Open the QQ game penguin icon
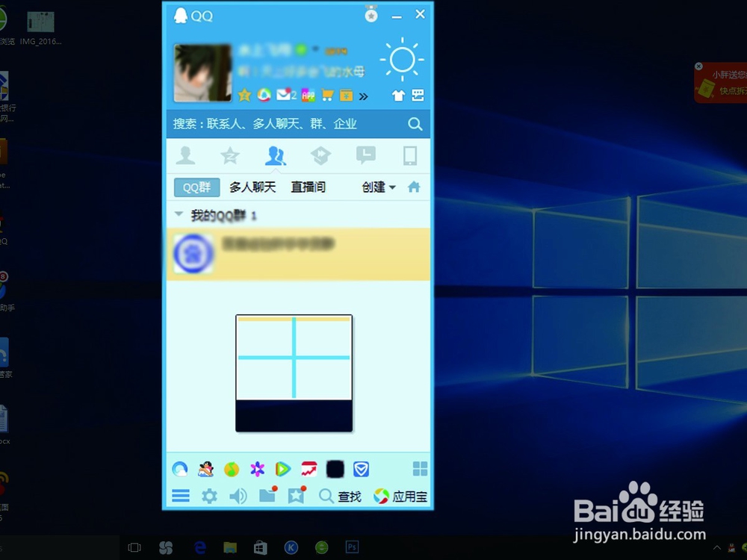The width and height of the screenshot is (747, 560). (x=206, y=470)
